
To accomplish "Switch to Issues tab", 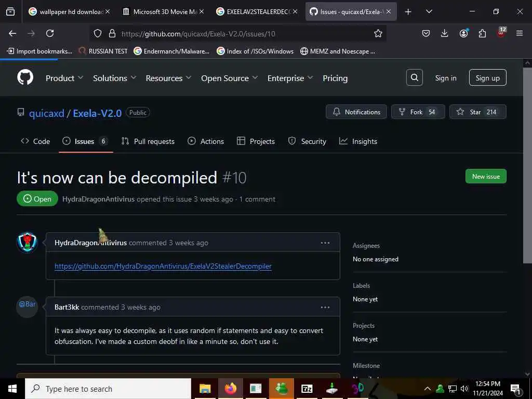I will click(x=86, y=141).
